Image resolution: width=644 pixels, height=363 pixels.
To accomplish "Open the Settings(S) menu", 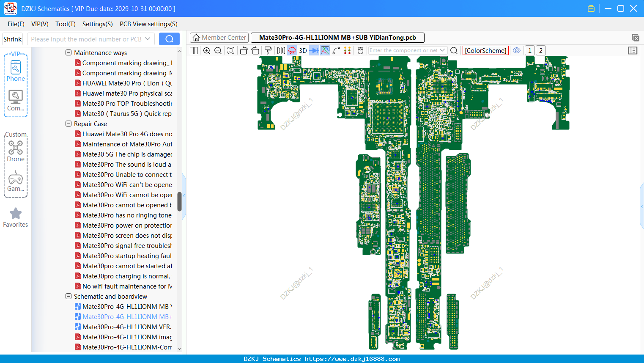I will 98,24.
